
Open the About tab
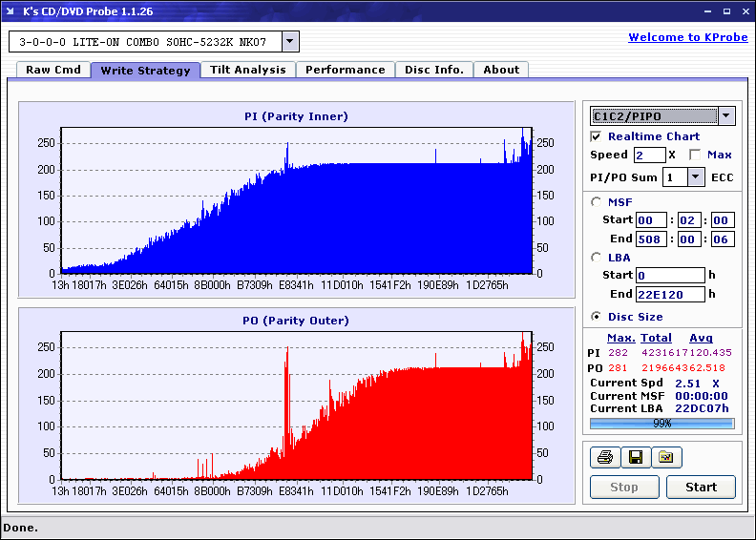(501, 70)
